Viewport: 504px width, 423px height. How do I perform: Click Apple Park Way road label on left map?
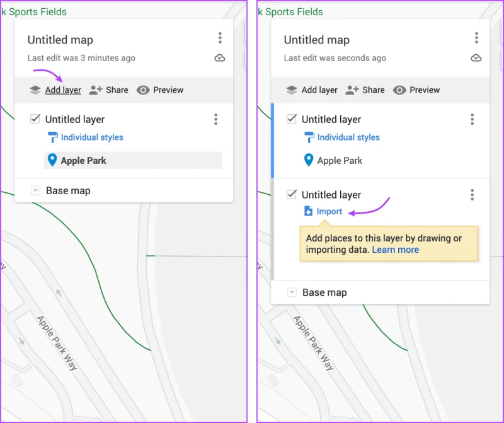tap(57, 343)
